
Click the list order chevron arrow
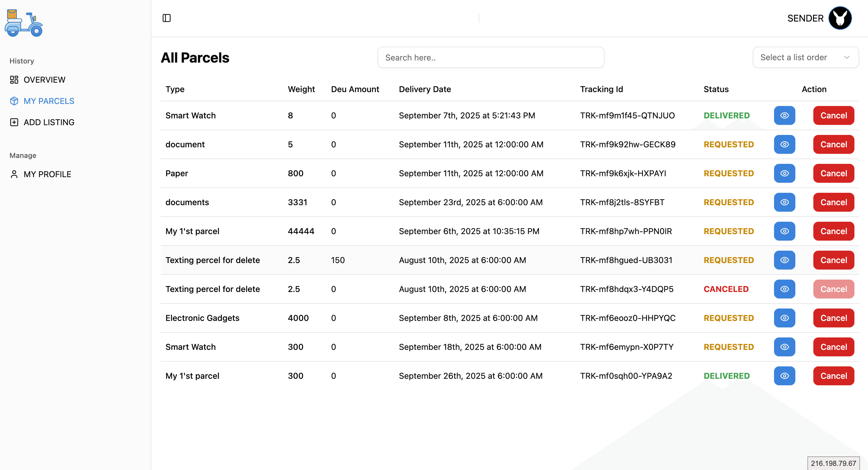pos(846,58)
